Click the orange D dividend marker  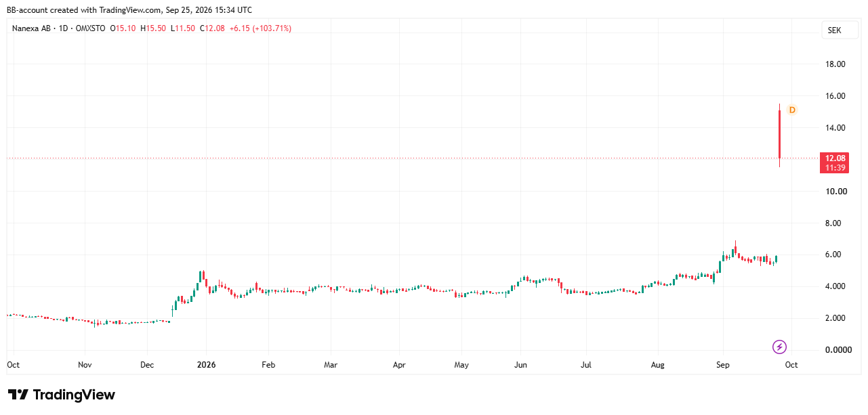(x=791, y=110)
